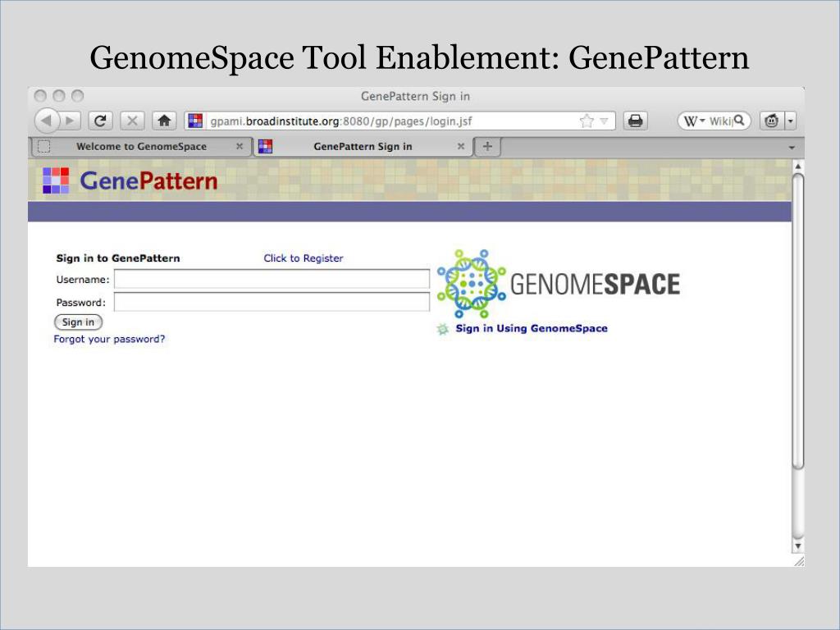Close the Welcome to GenomeSpace tab
The width and height of the screenshot is (840, 630).
pyautogui.click(x=240, y=146)
